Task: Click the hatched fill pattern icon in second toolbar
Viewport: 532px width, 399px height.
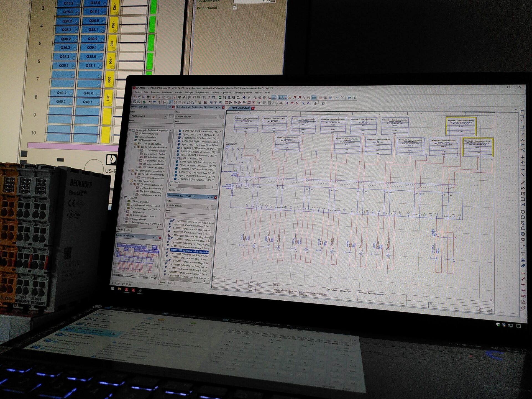Action: tap(269, 103)
